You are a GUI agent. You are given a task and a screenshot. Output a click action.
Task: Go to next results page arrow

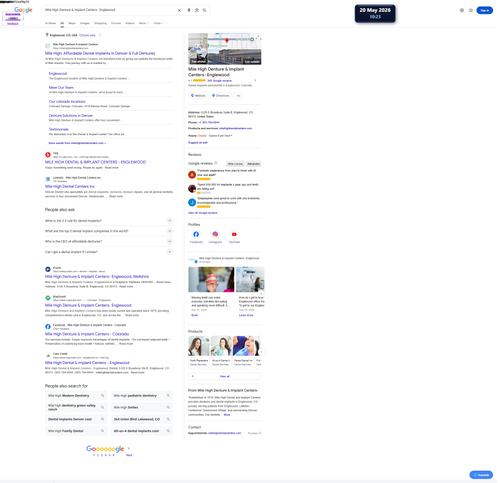tap(129, 448)
